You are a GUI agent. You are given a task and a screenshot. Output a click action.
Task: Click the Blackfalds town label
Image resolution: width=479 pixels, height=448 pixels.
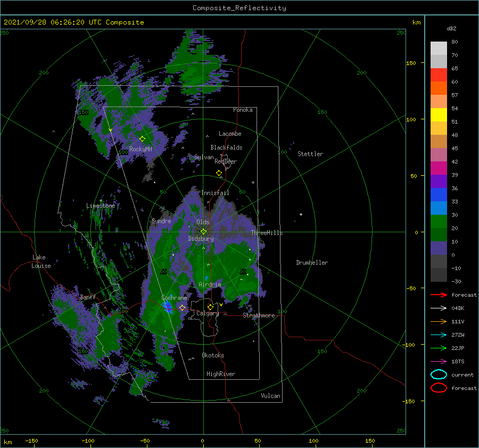(x=226, y=148)
